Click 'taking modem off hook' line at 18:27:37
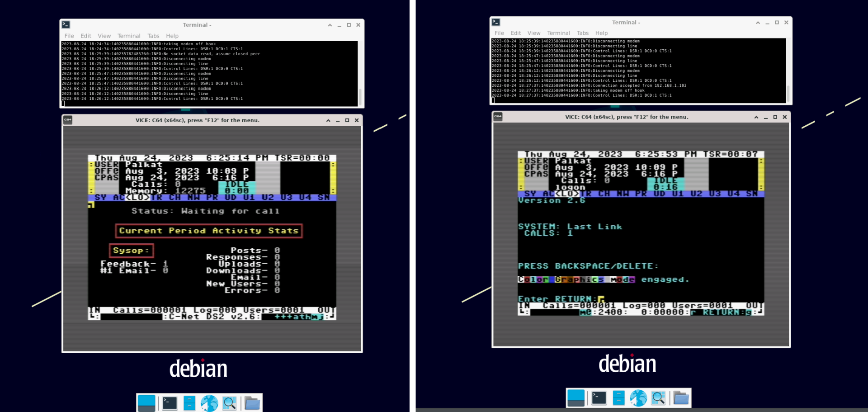Image resolution: width=868 pixels, height=412 pixels. [x=568, y=90]
